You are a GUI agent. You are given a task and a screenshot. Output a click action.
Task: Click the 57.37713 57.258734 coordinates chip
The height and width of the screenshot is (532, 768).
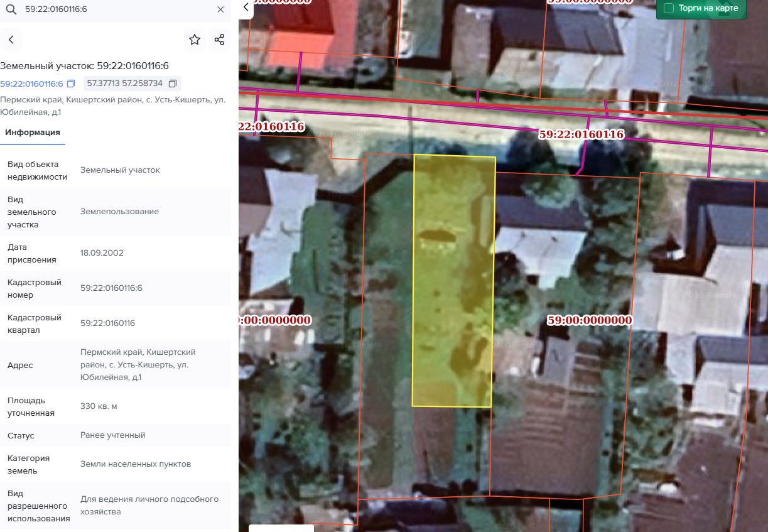tap(132, 84)
